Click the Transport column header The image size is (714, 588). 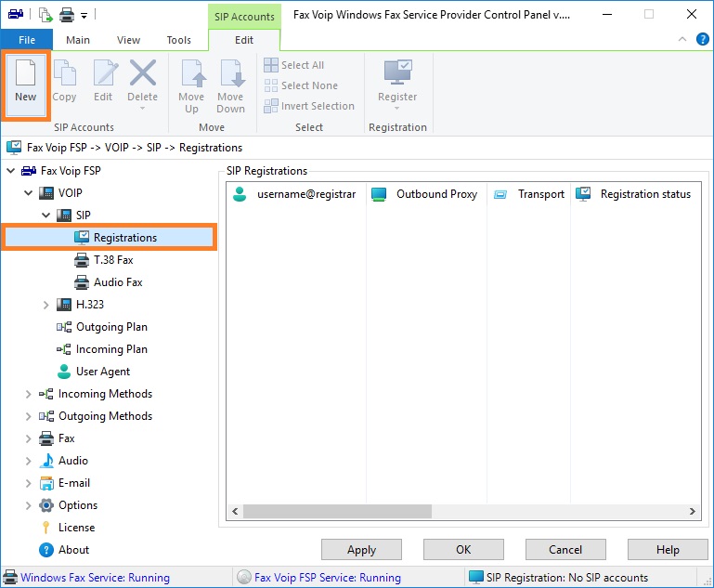(x=528, y=194)
